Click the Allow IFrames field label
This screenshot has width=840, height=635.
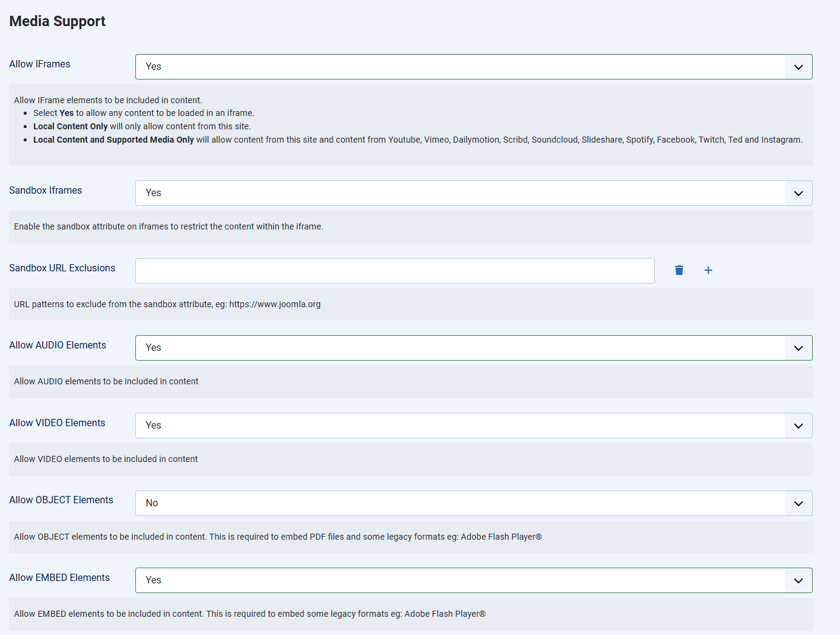(39, 64)
